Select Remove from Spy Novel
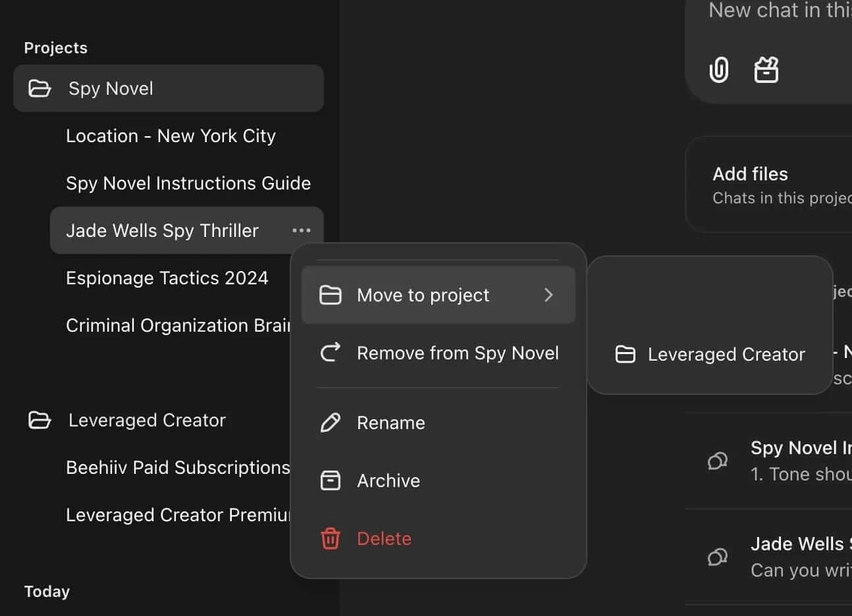This screenshot has height=616, width=852. pos(458,353)
